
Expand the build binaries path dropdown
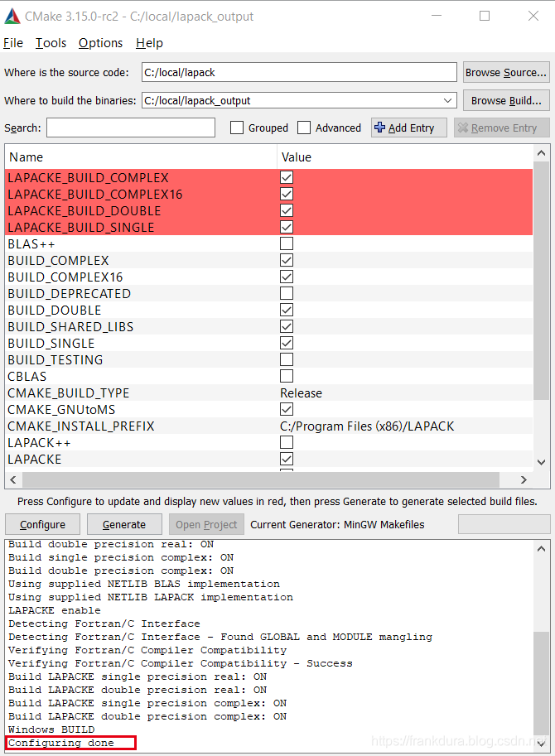pyautogui.click(x=447, y=100)
